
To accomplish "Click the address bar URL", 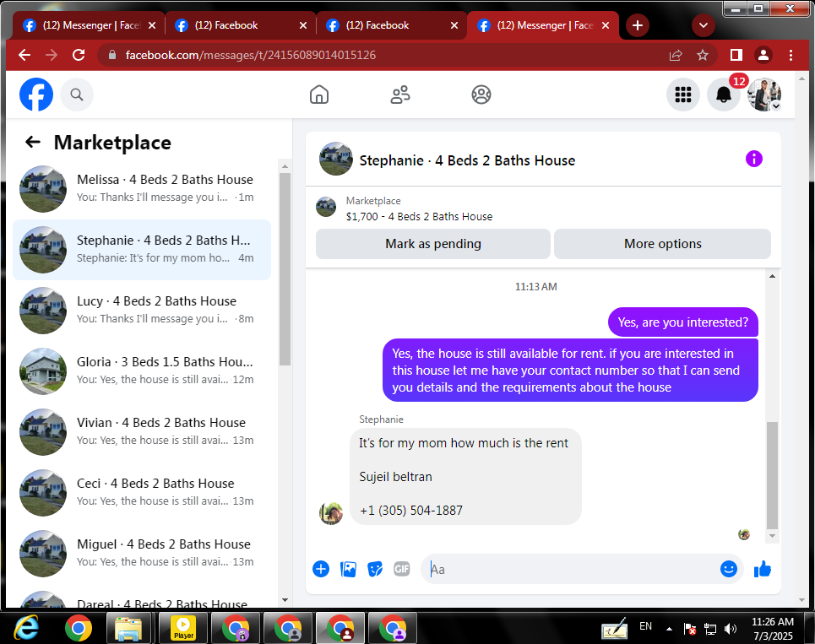I will click(251, 55).
